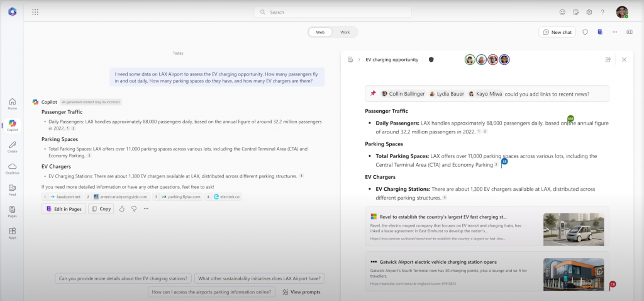This screenshot has height=301, width=644.
Task: Switch to the Work tab
Action: [345, 32]
